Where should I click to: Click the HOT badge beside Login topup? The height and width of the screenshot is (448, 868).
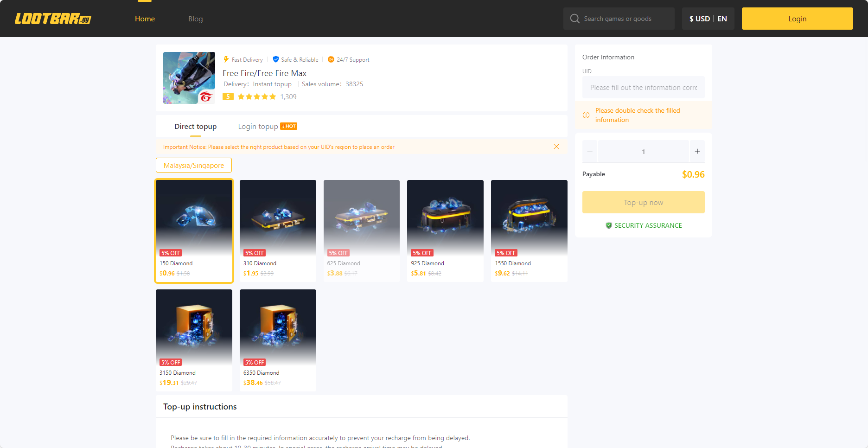[288, 126]
